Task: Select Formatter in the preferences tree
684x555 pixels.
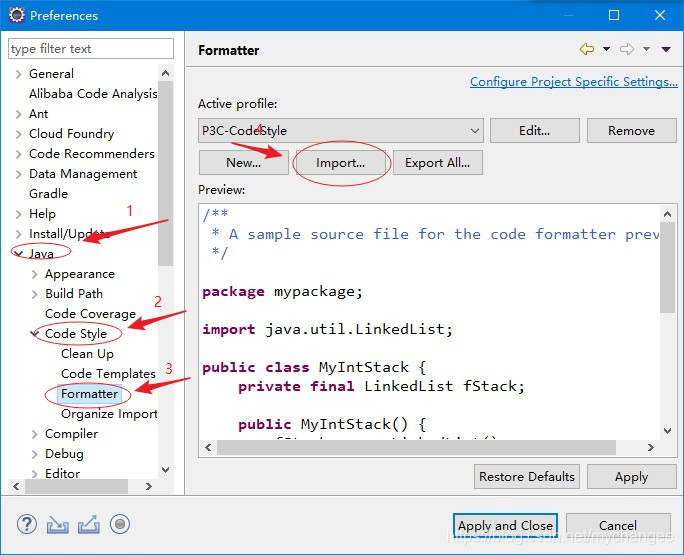Action: (89, 394)
